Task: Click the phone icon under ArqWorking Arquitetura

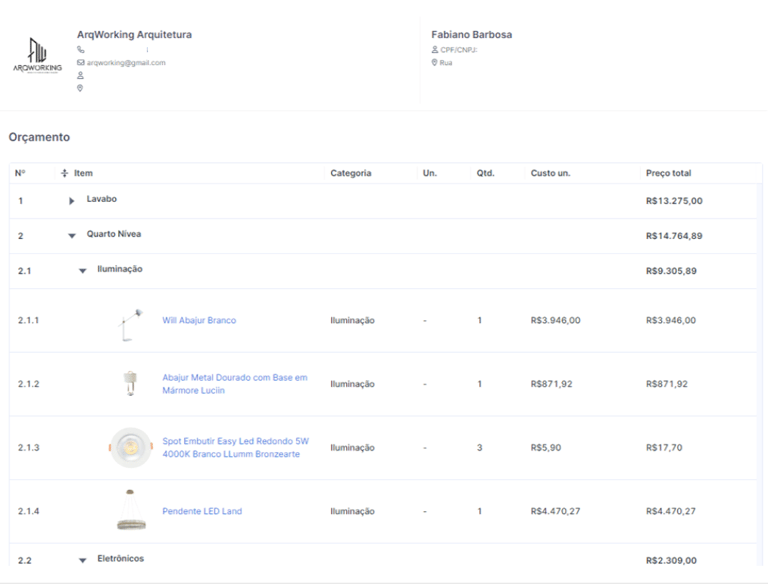Action: click(x=81, y=49)
